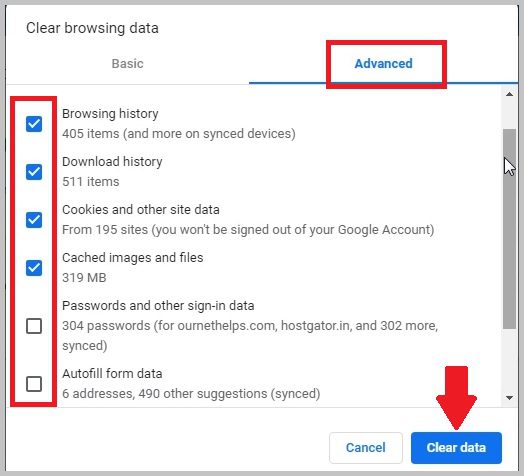Check the Autofill form data checkbox

point(34,384)
